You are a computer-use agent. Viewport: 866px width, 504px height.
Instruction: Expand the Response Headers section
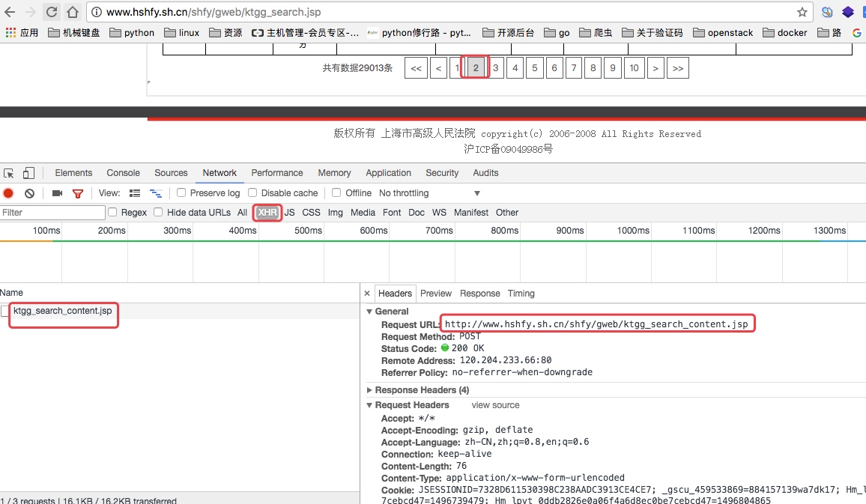[369, 389]
